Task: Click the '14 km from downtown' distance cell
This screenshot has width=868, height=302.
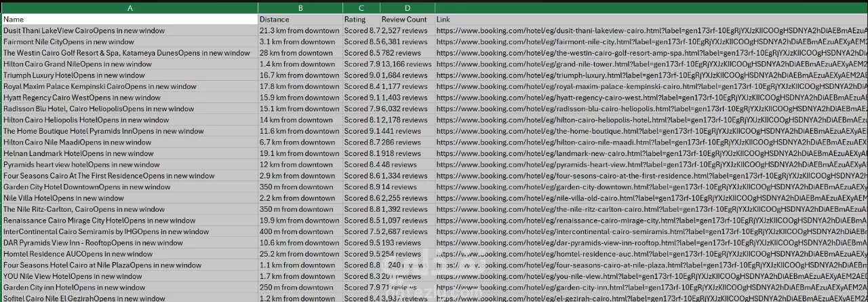Action: 300,120
